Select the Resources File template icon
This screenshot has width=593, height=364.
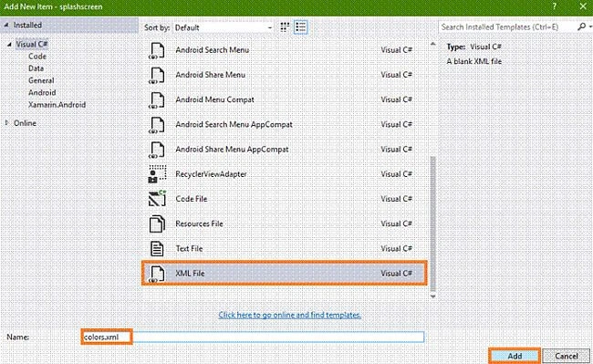[157, 224]
